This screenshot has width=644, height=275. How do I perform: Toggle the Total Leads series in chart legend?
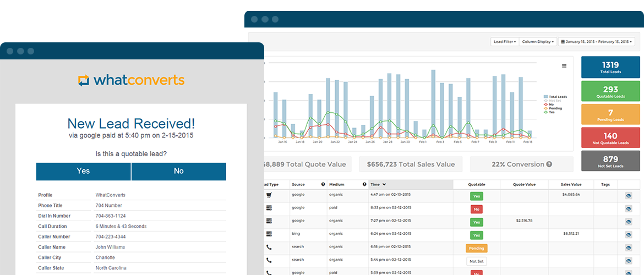coord(555,96)
